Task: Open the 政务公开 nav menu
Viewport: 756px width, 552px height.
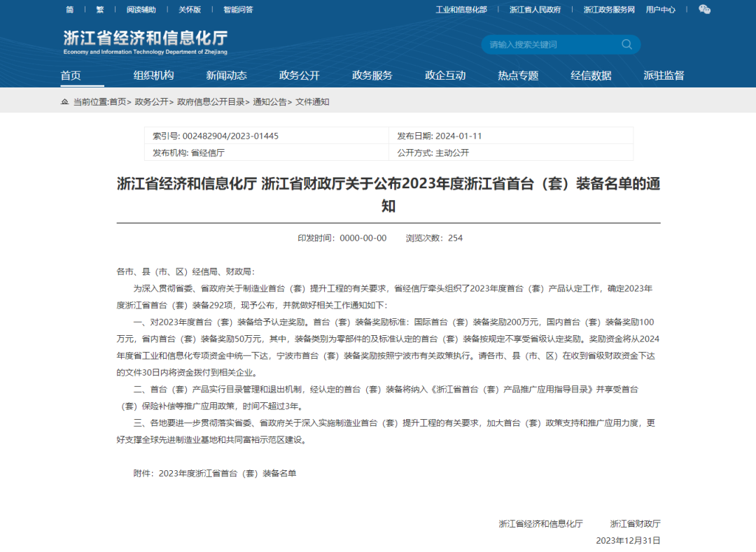Action: point(300,75)
